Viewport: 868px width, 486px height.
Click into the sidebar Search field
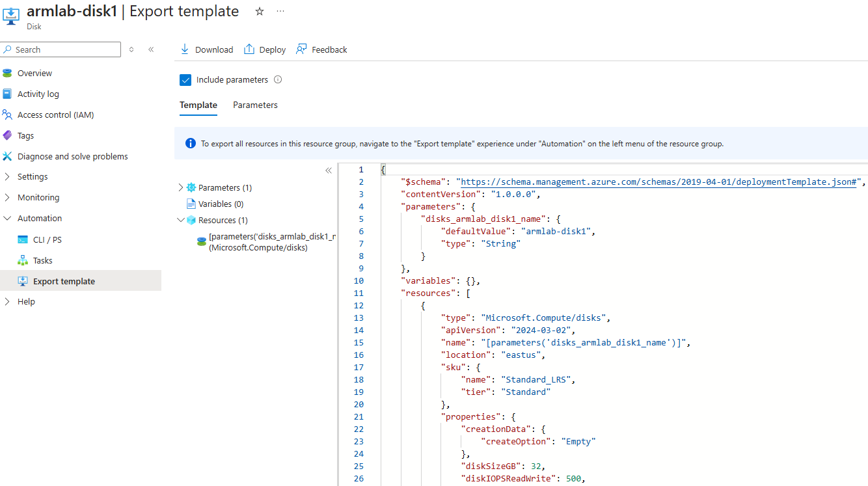pos(61,49)
